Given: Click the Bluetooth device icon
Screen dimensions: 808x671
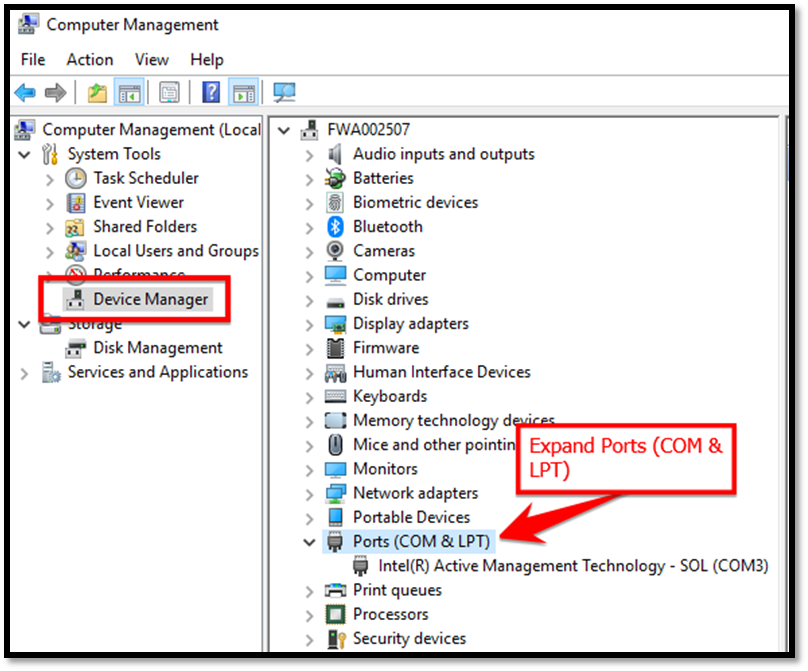Looking at the screenshot, I should (x=336, y=227).
